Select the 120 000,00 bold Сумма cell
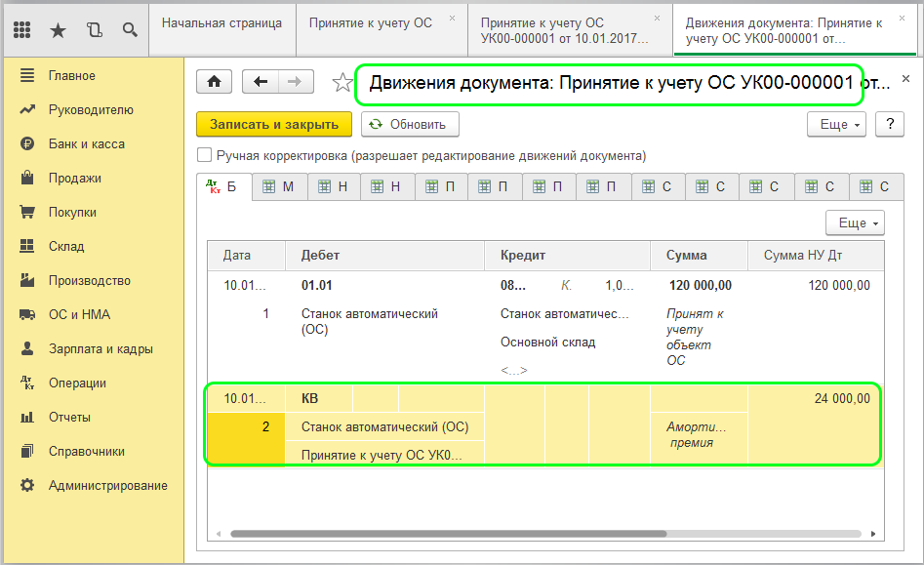 click(x=700, y=285)
